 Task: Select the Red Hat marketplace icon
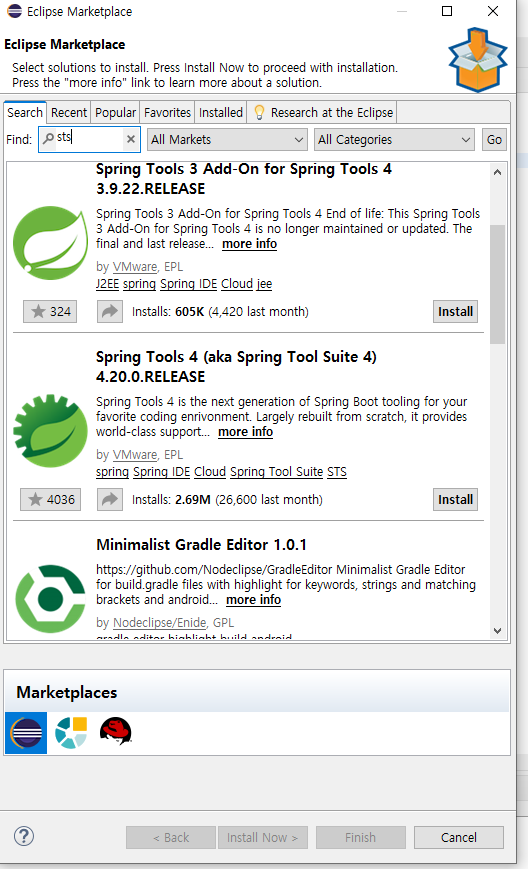pos(115,732)
